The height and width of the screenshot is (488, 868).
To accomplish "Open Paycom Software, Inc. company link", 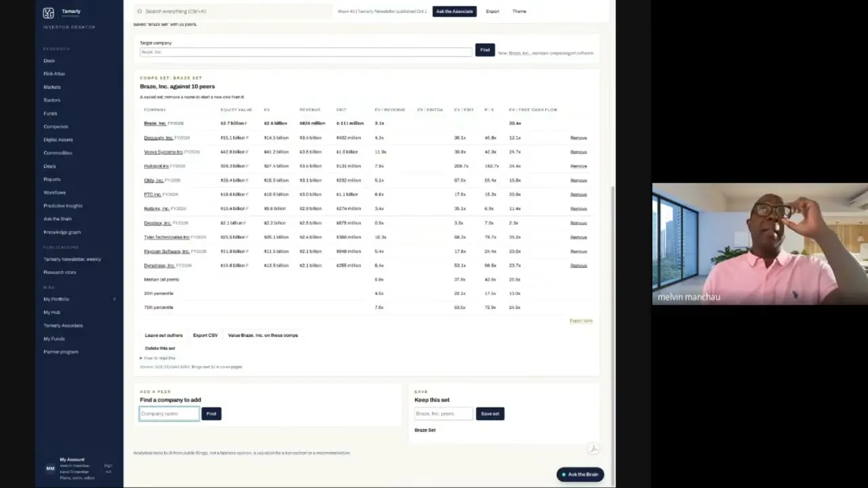I will 167,251.
